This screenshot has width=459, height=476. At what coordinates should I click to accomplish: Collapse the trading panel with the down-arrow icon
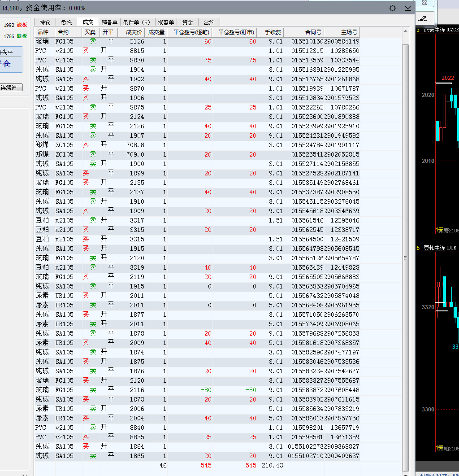[408, 8]
